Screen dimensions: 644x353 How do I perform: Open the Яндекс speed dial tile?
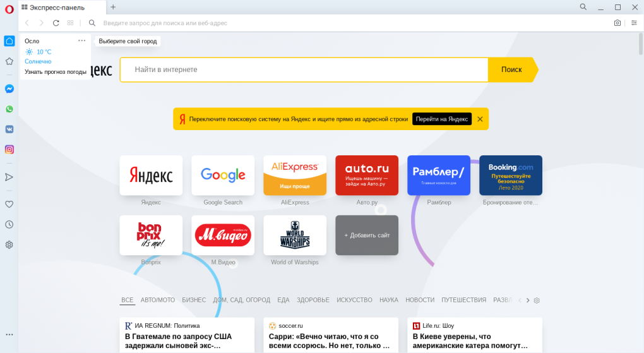click(151, 176)
